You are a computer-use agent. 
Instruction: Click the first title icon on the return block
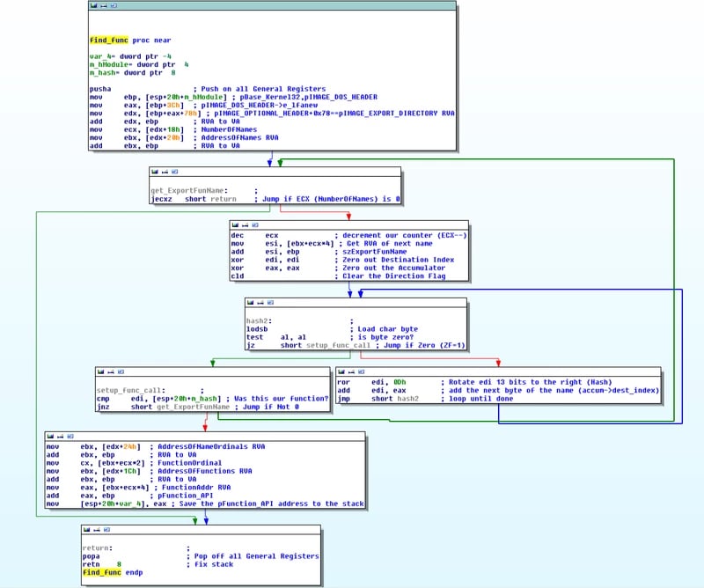tap(86, 529)
